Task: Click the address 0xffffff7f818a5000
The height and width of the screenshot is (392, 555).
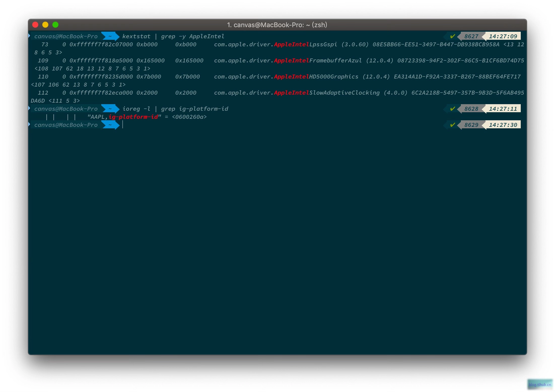Action: [101, 61]
